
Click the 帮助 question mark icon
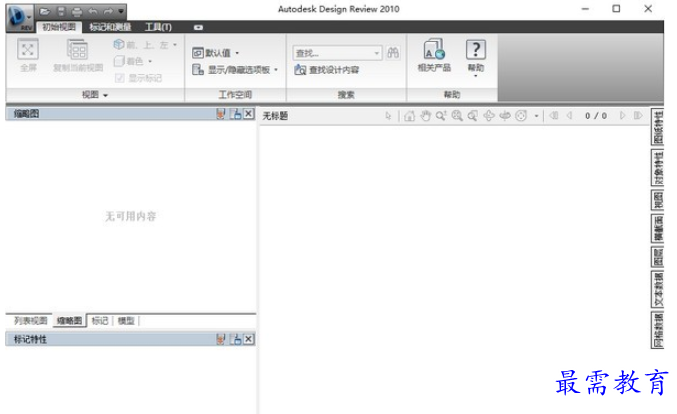point(475,51)
